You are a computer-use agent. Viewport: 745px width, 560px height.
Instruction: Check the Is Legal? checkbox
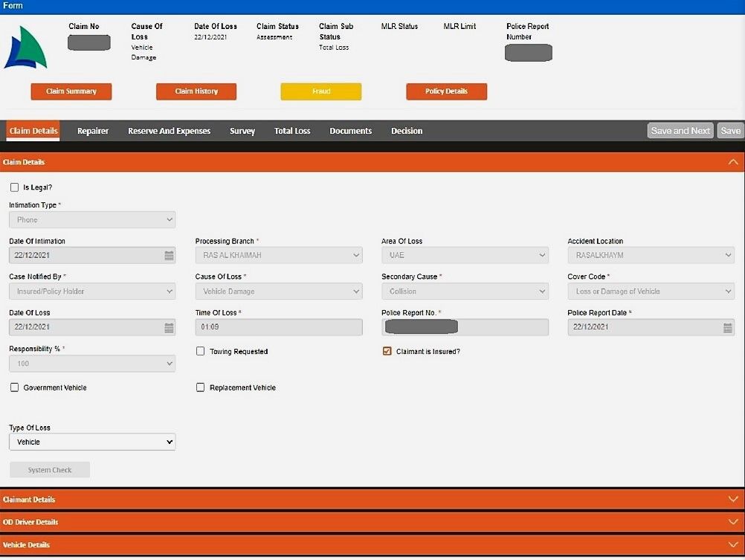[x=14, y=187]
